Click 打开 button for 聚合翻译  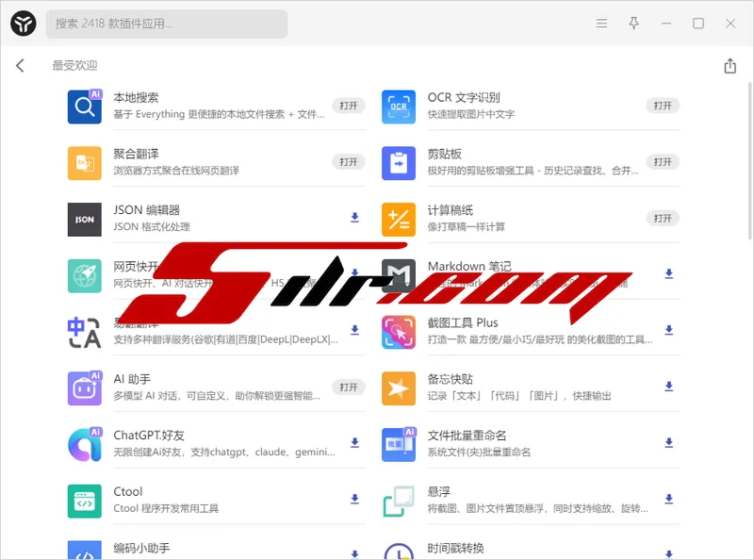(348, 161)
